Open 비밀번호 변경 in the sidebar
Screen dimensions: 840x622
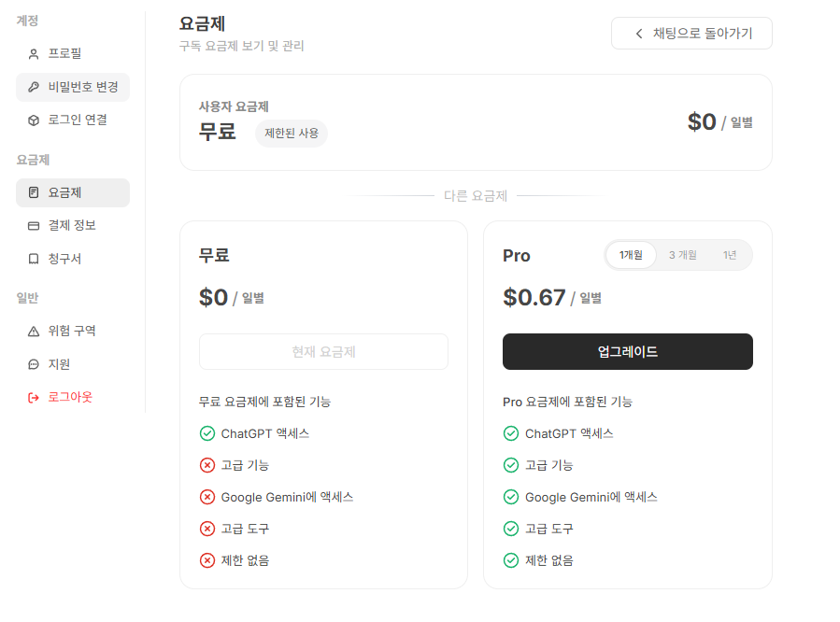(x=73, y=87)
